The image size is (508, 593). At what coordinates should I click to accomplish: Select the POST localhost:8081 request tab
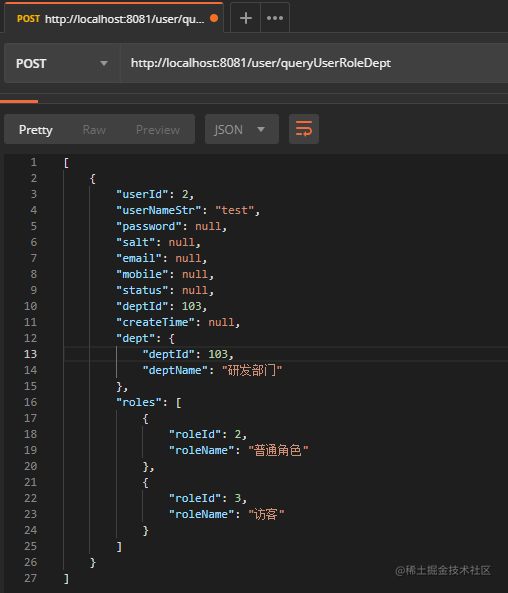pyautogui.click(x=113, y=18)
